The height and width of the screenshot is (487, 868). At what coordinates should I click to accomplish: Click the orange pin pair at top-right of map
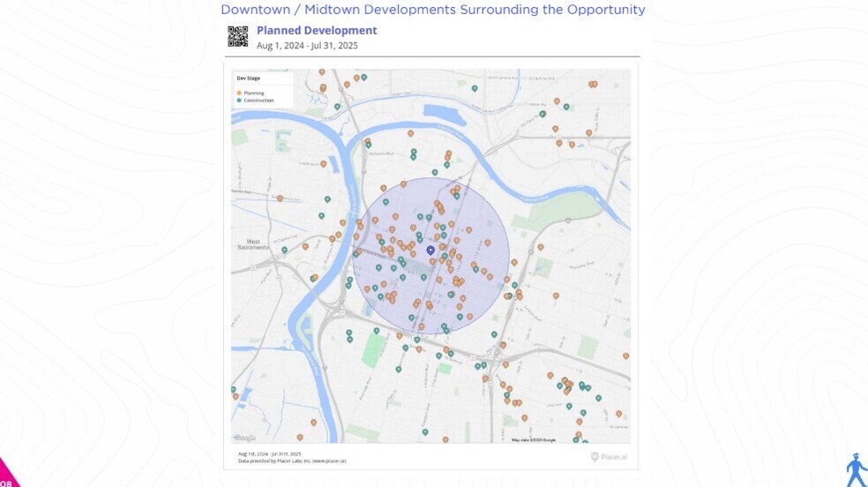(593, 85)
